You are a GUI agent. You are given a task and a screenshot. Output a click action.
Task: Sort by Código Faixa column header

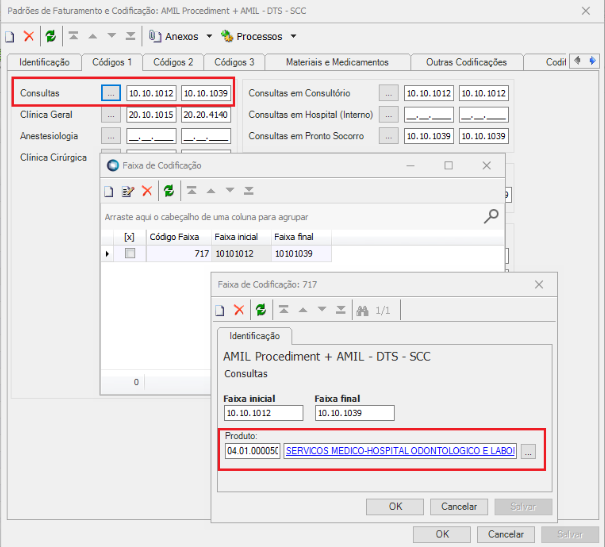point(179,237)
